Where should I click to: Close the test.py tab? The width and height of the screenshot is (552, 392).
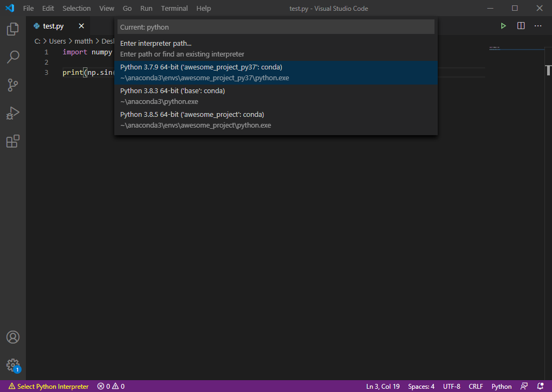[x=81, y=26]
